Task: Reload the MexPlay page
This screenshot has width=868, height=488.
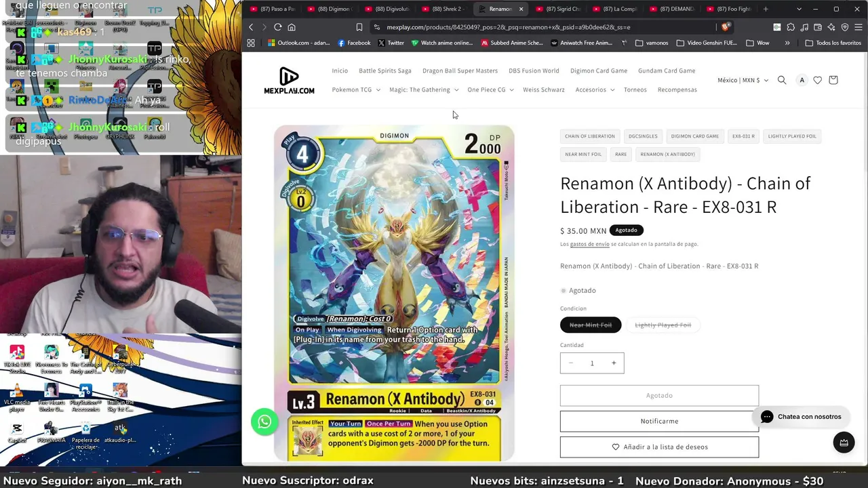Action: click(x=278, y=27)
